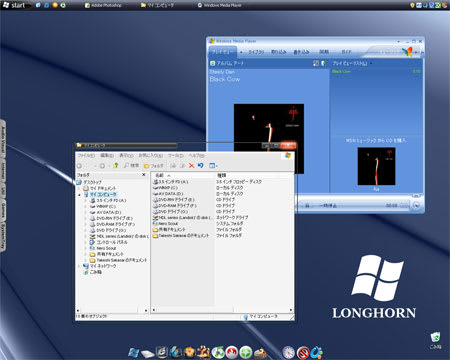Click the file list horizontal scrollbar
This screenshot has height=360, width=450.
[x=222, y=310]
